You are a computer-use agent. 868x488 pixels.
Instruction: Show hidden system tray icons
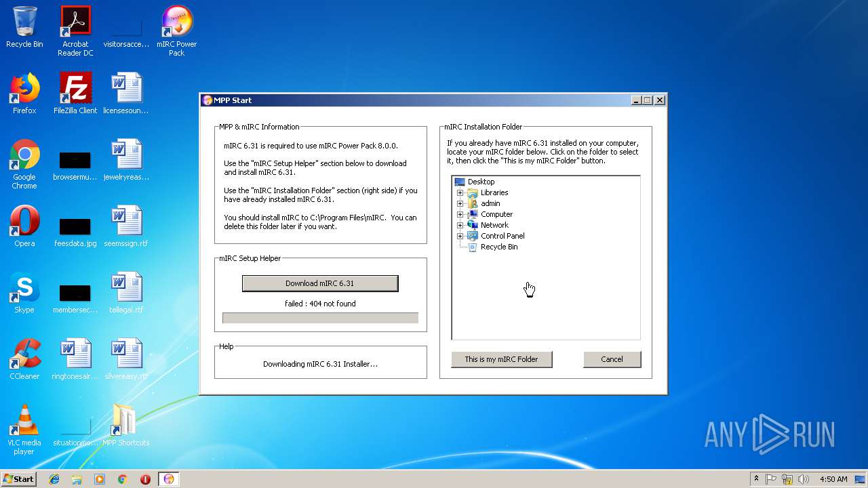pyautogui.click(x=756, y=479)
